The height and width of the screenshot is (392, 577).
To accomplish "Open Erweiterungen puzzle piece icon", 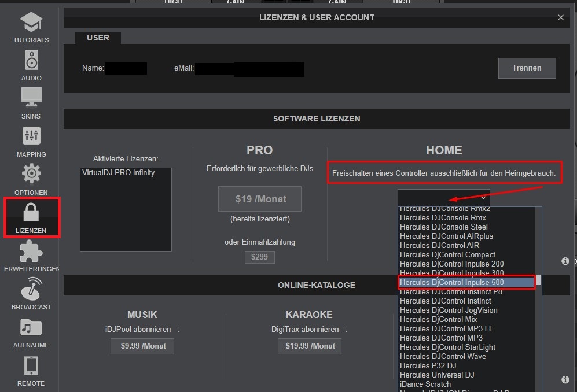I will (x=31, y=252).
